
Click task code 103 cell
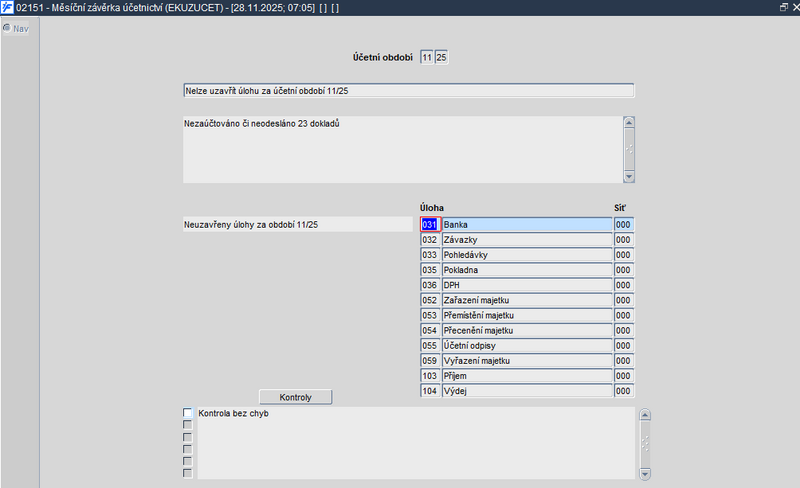pyautogui.click(x=430, y=376)
